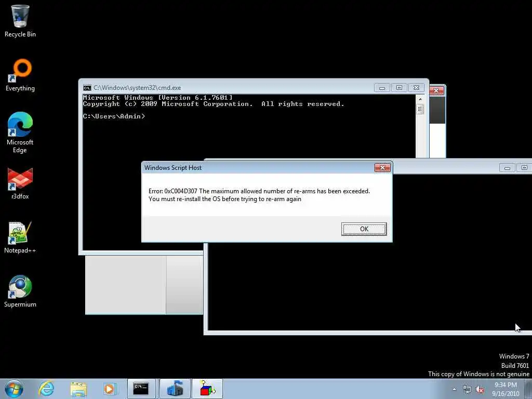This screenshot has height=399, width=532.
Task: Select the colored cube taskbar program icon
Action: 207,389
